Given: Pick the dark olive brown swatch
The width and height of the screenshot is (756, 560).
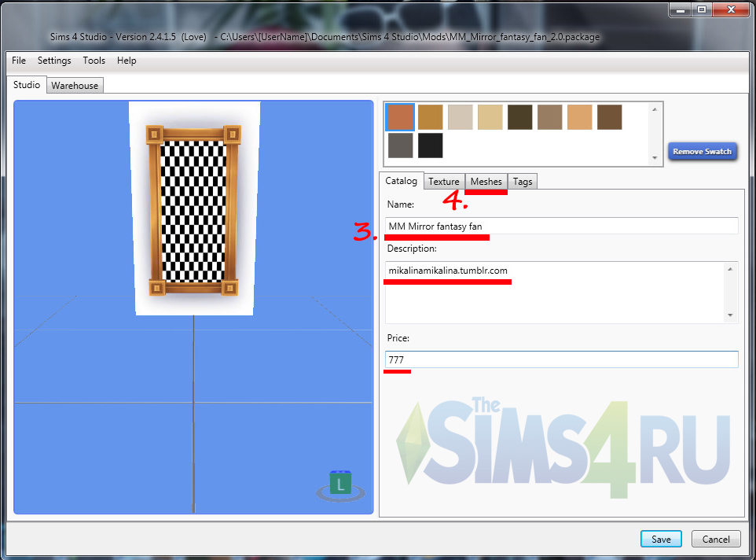Looking at the screenshot, I should (519, 117).
